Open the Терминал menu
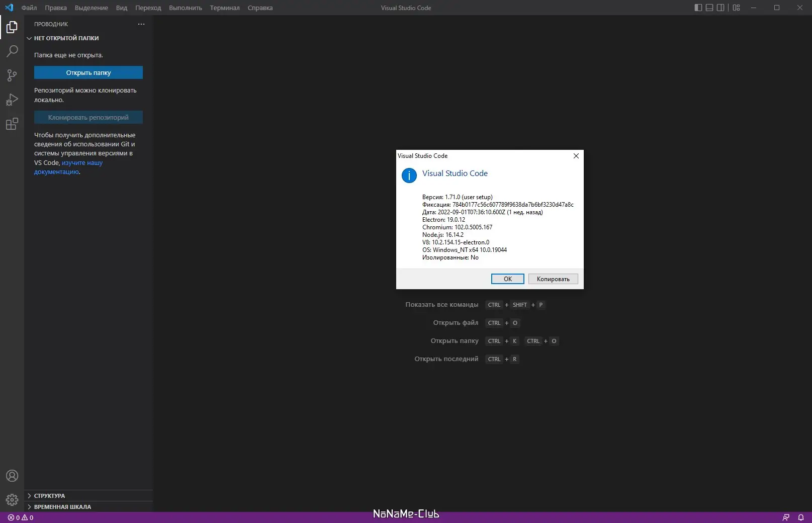Screen dimensions: 812x523 pyautogui.click(x=225, y=8)
